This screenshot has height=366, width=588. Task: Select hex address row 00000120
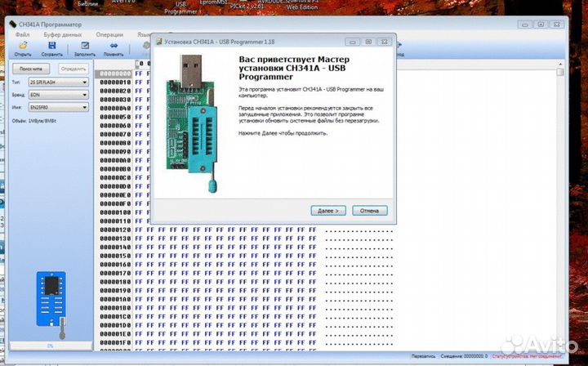click(115, 230)
